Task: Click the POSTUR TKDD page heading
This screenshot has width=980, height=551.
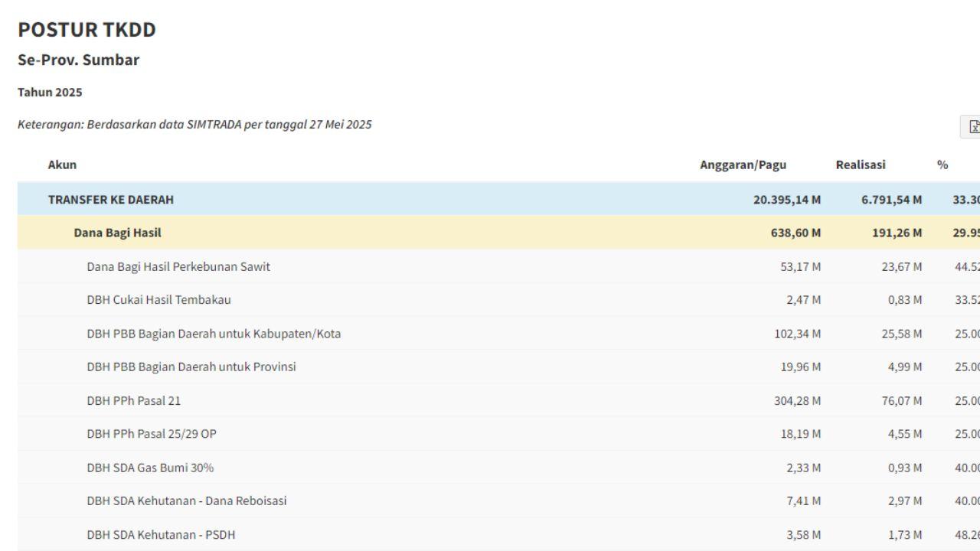Action: [x=87, y=30]
